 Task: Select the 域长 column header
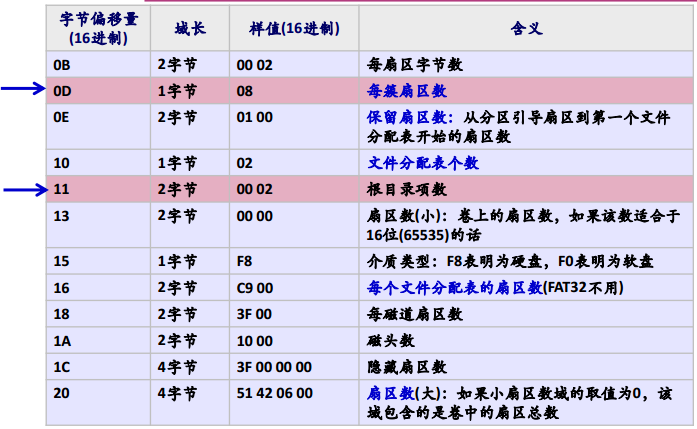(188, 29)
